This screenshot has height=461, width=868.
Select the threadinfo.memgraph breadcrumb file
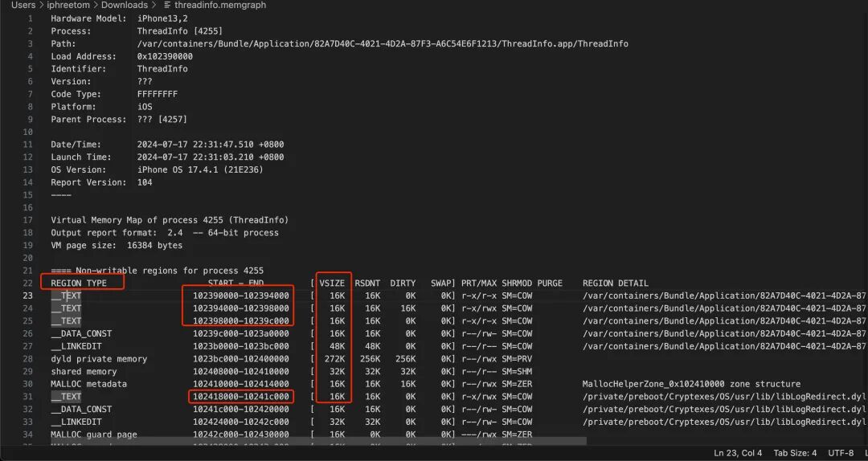coord(219,5)
